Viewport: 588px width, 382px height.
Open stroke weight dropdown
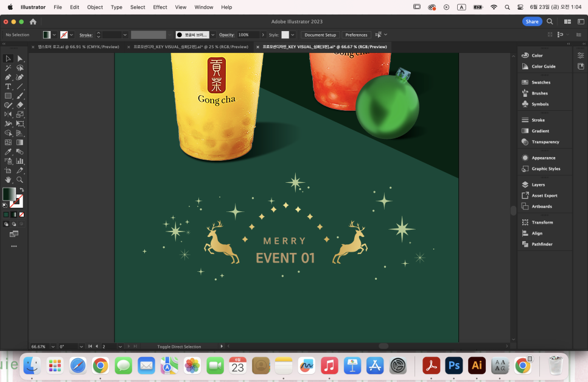pyautogui.click(x=125, y=35)
